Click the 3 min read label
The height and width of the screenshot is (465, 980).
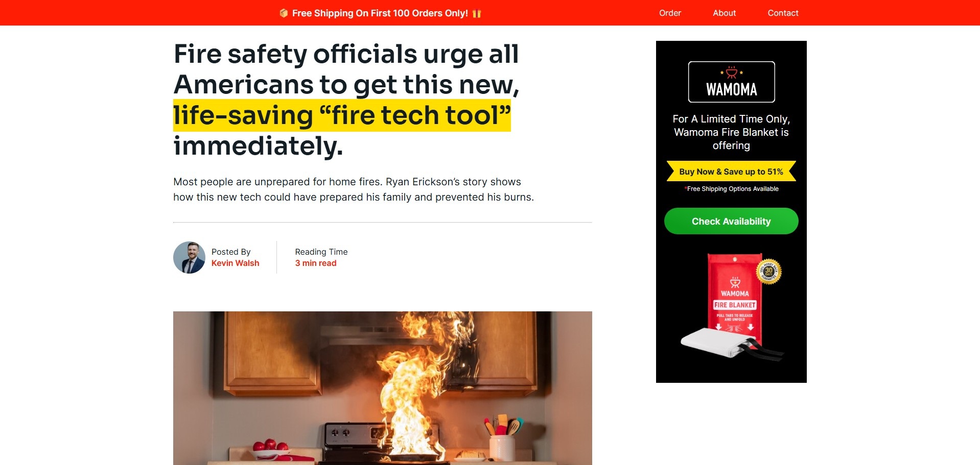click(316, 263)
